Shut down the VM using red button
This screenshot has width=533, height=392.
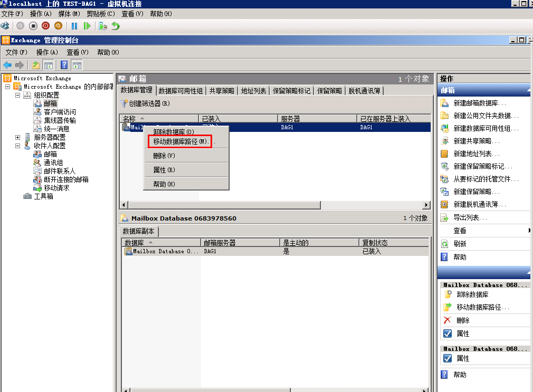tap(45, 26)
